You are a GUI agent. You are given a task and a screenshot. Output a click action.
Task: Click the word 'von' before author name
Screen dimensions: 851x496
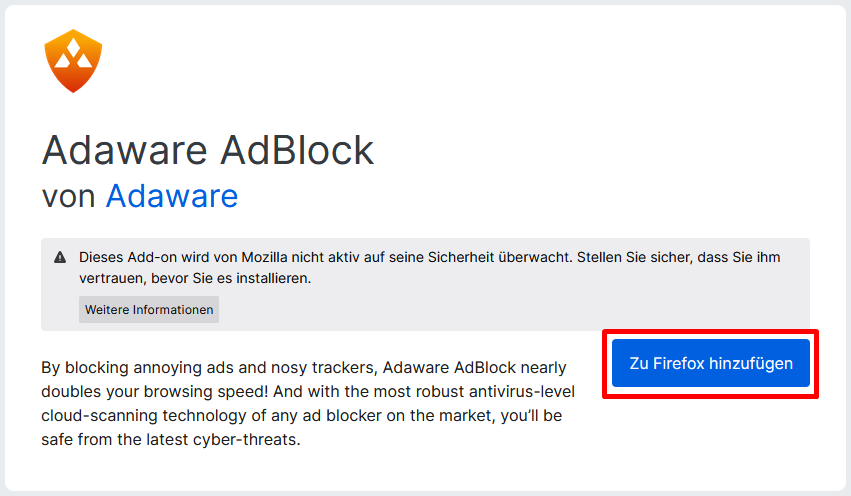pyautogui.click(x=68, y=196)
